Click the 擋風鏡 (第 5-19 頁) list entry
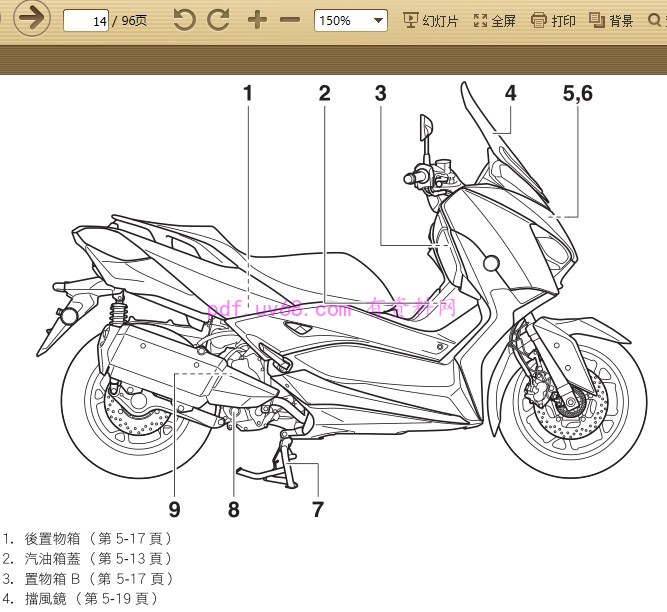The height and width of the screenshot is (612, 667). tap(81, 598)
